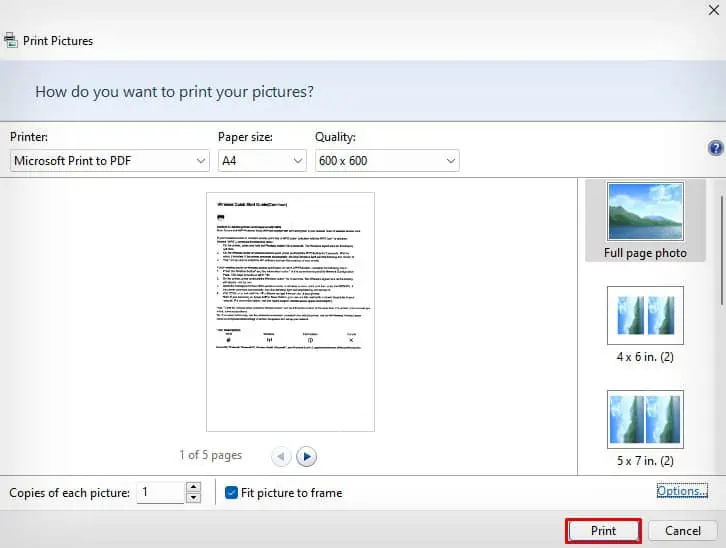Click the layout list vertical scrollbar
Screen dimensions: 726x548
[718, 240]
